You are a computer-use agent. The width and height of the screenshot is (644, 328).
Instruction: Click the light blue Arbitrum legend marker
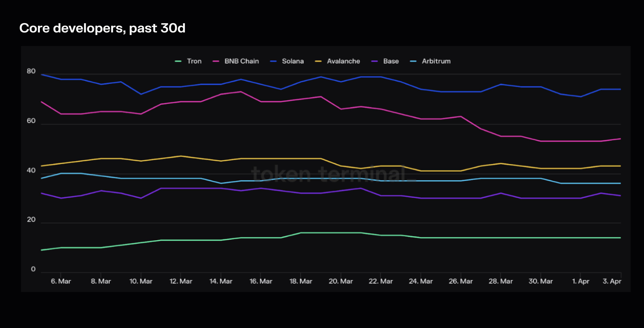tap(413, 61)
